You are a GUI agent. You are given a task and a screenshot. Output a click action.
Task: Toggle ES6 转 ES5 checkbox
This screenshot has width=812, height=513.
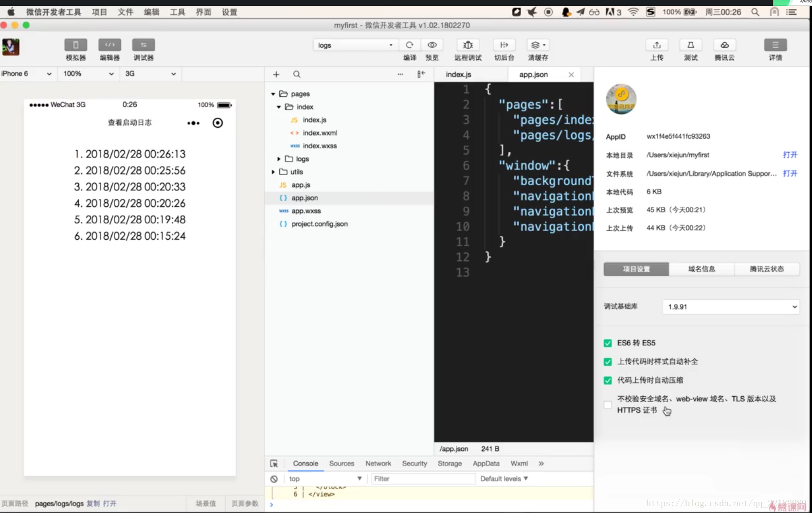608,343
